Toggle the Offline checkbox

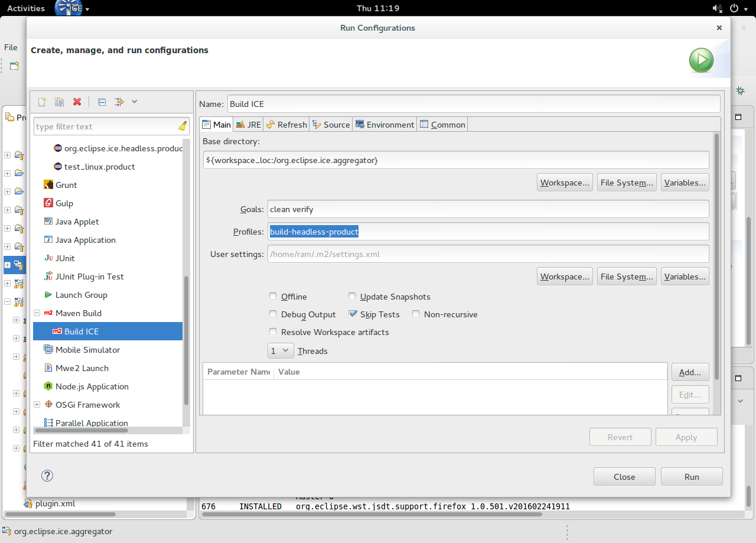(273, 297)
